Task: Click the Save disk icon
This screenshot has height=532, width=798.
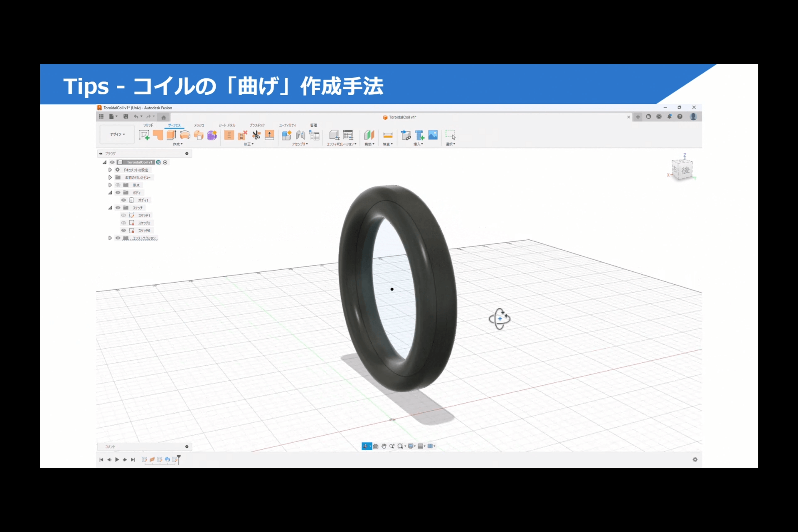Action: tap(126, 117)
